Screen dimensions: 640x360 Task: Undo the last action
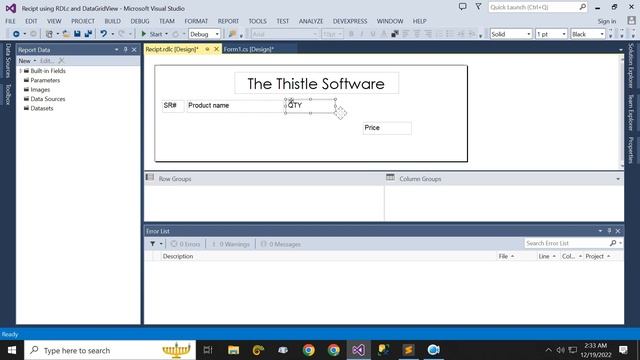point(104,34)
